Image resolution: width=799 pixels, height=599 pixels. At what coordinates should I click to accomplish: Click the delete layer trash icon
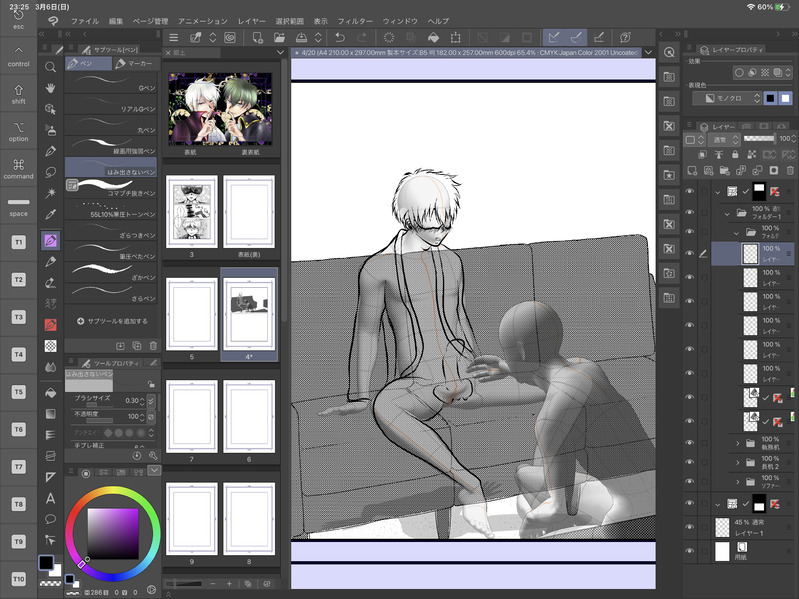point(790,170)
